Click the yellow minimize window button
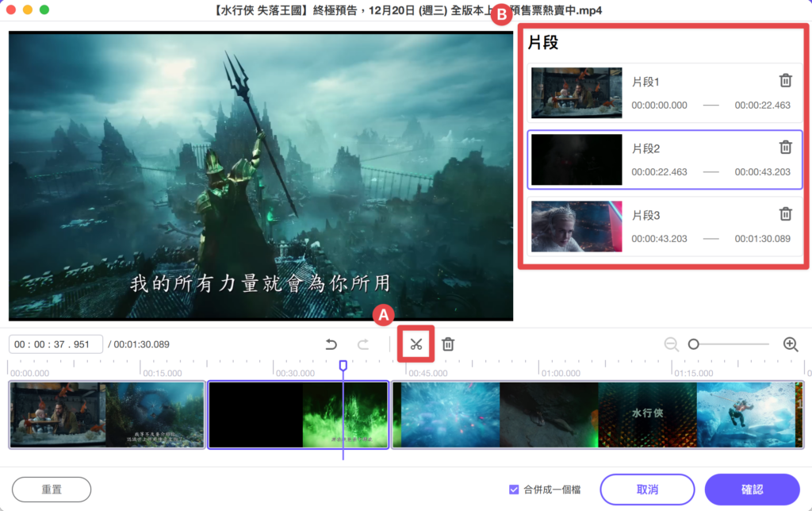 [28, 10]
